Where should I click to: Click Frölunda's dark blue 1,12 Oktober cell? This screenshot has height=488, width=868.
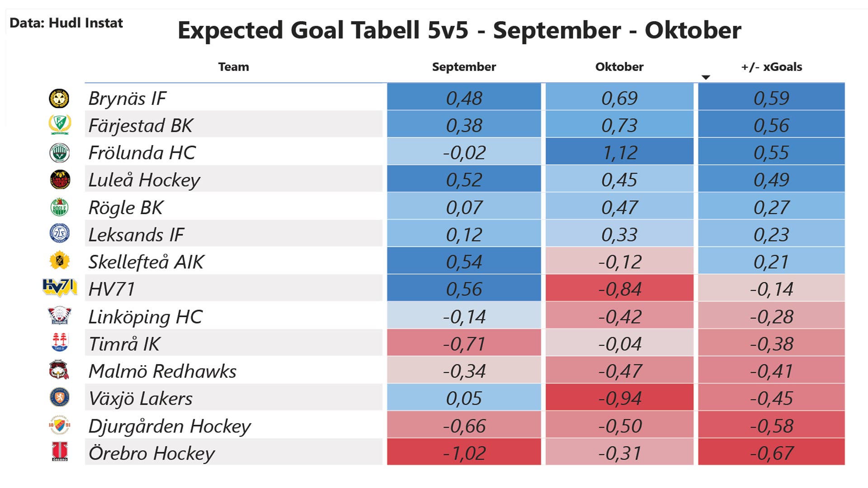619,152
